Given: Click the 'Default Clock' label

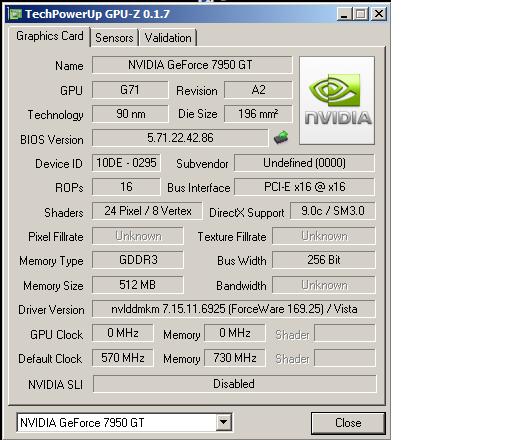Looking at the screenshot, I should tap(50, 359).
